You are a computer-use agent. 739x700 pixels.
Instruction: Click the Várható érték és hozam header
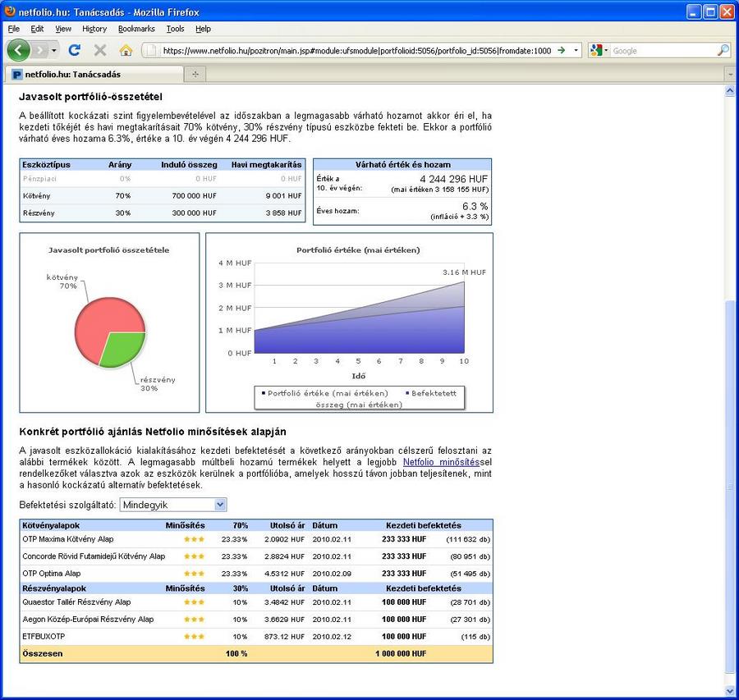coord(403,164)
